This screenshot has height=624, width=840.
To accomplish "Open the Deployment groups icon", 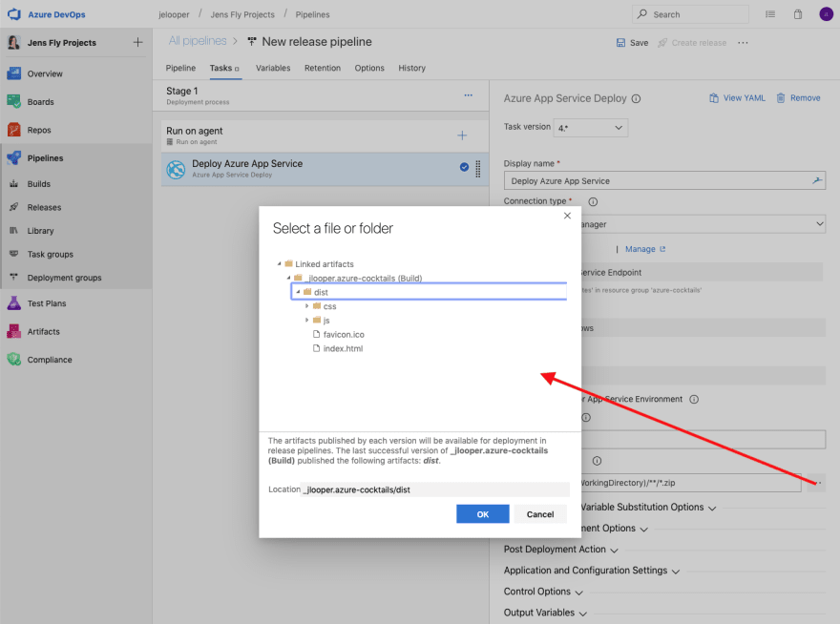I will click(14, 278).
